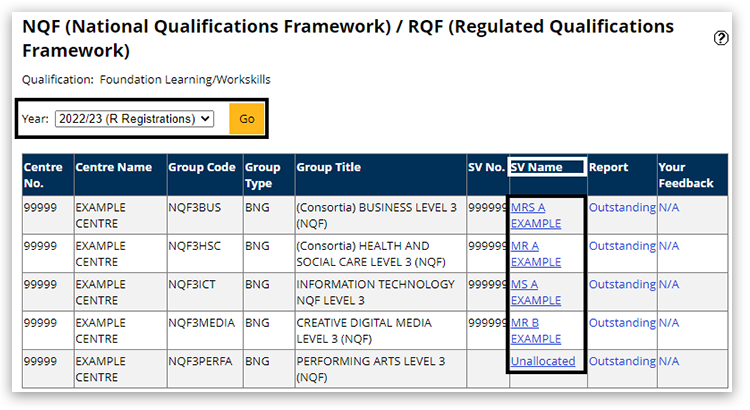Click N/A feedback in the NQF3MEDIA row
This screenshot has width=750, height=410.
coord(668,323)
